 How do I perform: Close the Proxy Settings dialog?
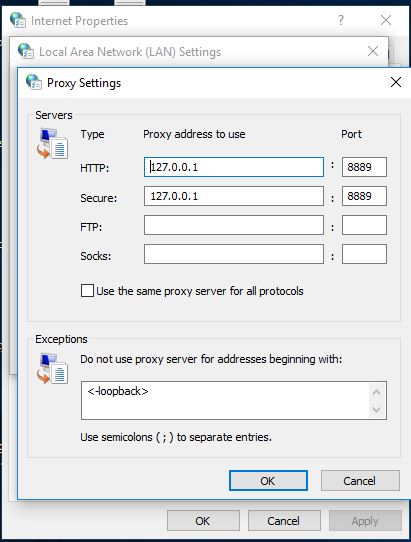(x=396, y=82)
